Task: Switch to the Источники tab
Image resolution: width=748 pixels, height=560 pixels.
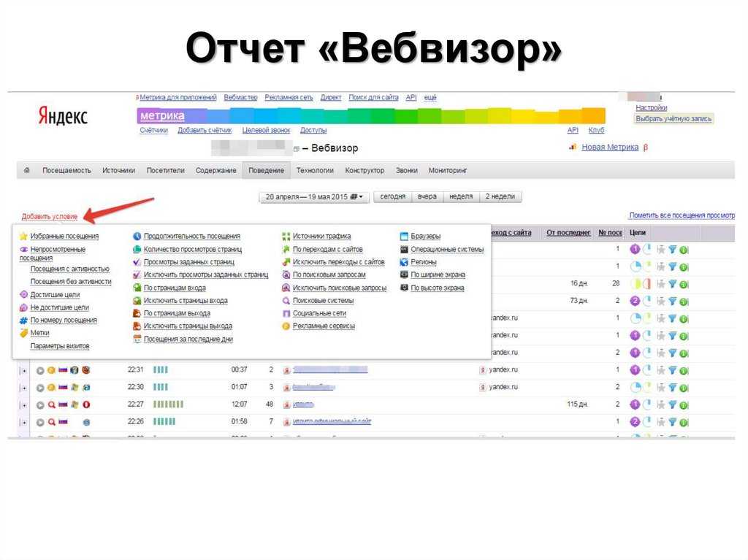Action: click(x=118, y=170)
